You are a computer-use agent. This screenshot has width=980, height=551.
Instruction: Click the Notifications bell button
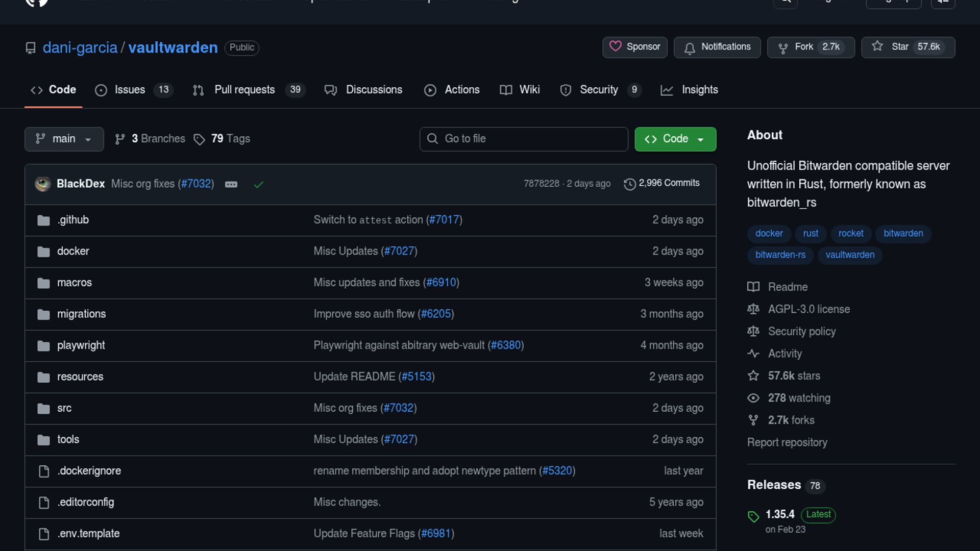click(x=717, y=47)
